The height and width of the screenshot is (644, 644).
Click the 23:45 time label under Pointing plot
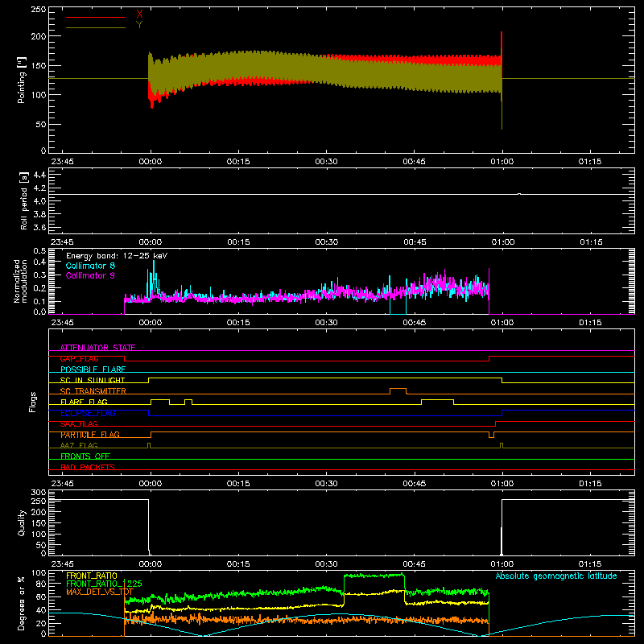[x=63, y=162]
